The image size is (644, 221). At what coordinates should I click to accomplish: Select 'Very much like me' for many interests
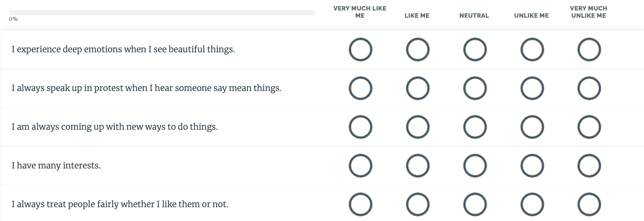tap(360, 166)
